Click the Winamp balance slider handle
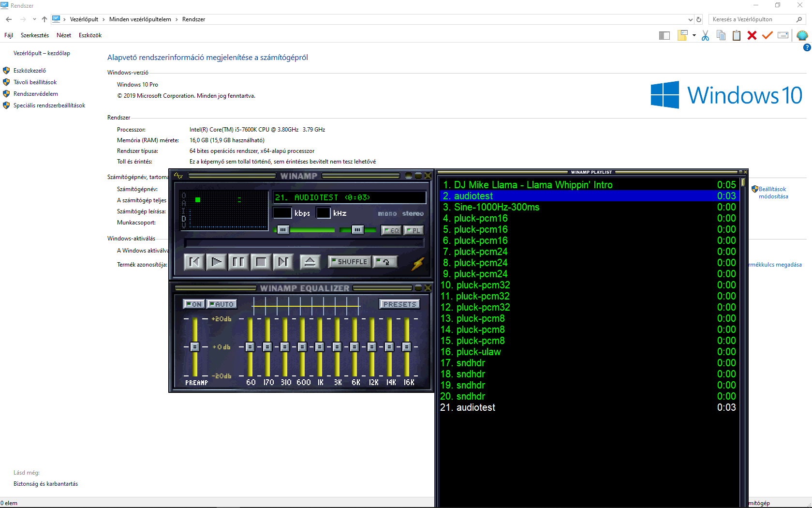The width and height of the screenshot is (812, 508). pyautogui.click(x=357, y=230)
